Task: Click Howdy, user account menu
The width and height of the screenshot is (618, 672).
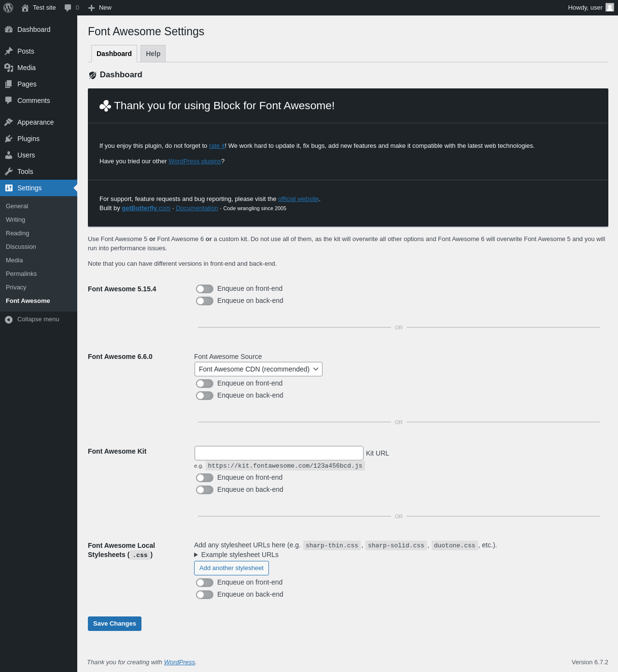Action: (x=590, y=8)
